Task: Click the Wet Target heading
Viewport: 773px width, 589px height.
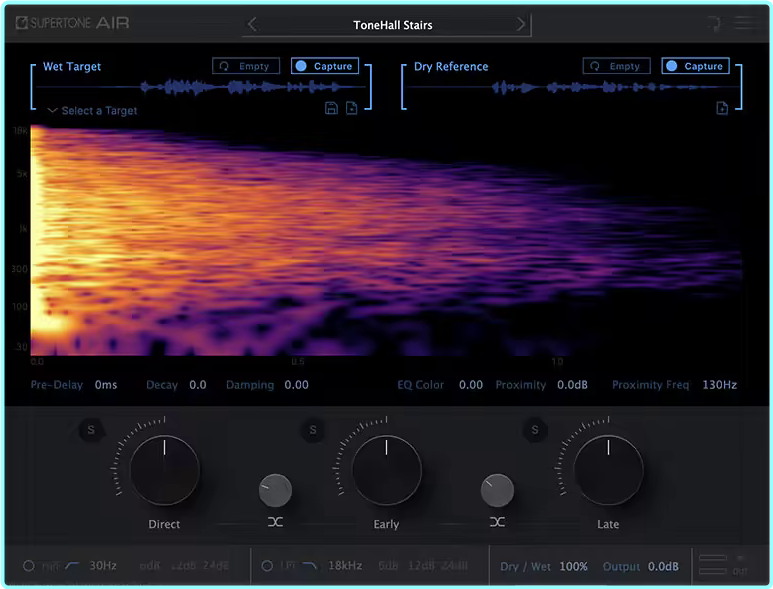Action: pyautogui.click(x=72, y=67)
